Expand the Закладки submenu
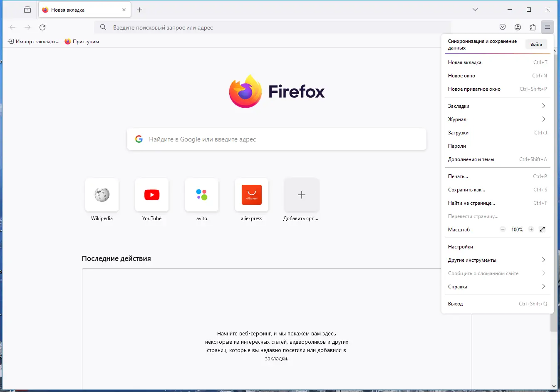The width and height of the screenshot is (560, 392). click(x=498, y=106)
